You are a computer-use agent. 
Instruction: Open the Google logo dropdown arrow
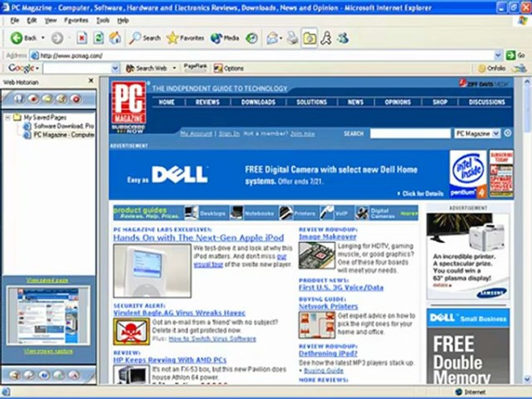click(37, 69)
